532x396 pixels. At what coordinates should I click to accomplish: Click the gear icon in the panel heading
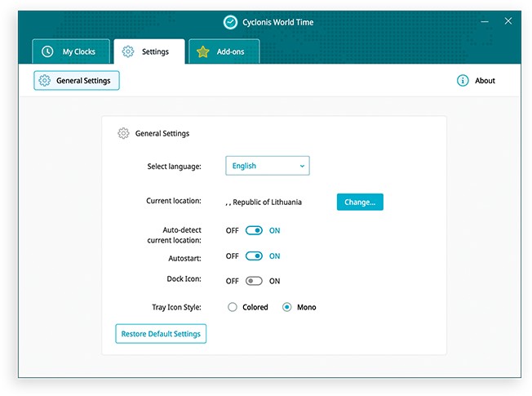point(123,133)
